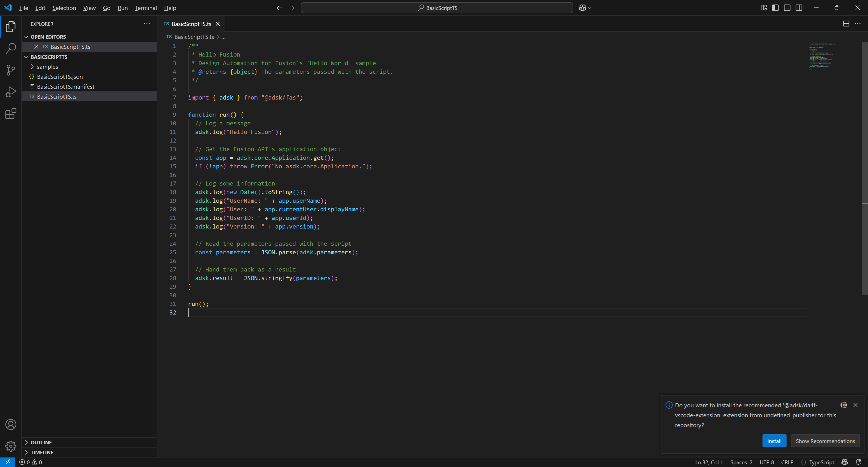Click the remote window indicator in status bar
Image resolution: width=868 pixels, height=467 pixels.
[x=7, y=462]
